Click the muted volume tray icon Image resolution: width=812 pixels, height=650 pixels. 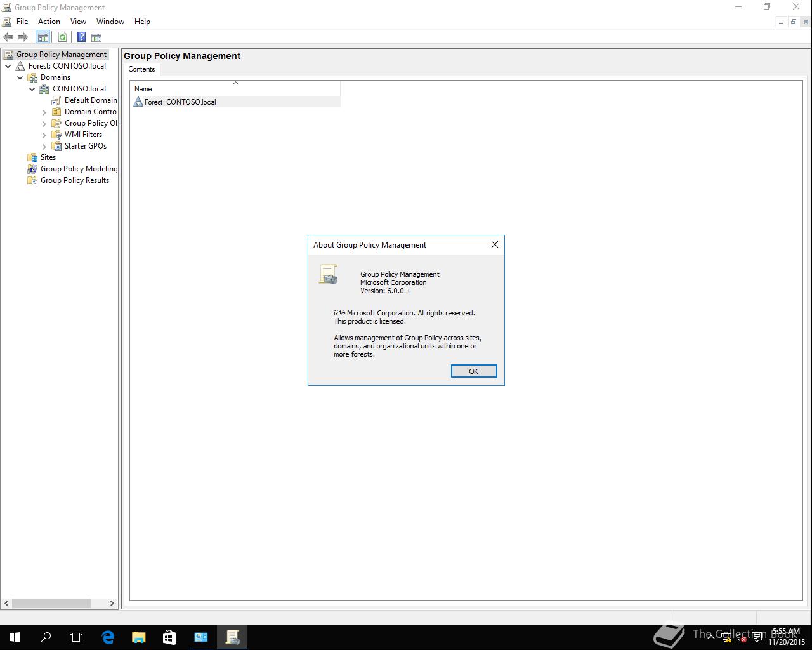[x=741, y=637]
